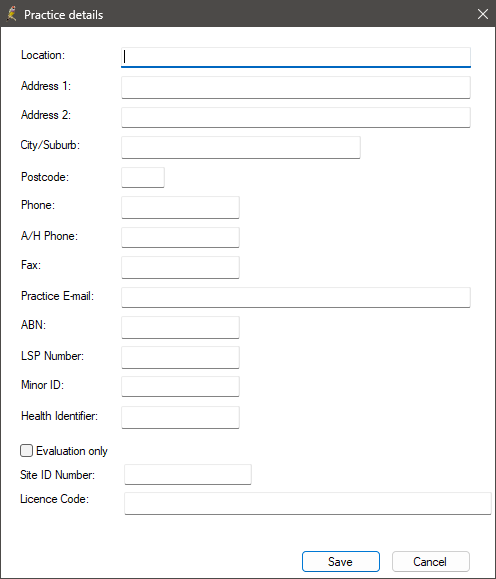
Task: Click into the City/Suburb field
Action: click(241, 147)
